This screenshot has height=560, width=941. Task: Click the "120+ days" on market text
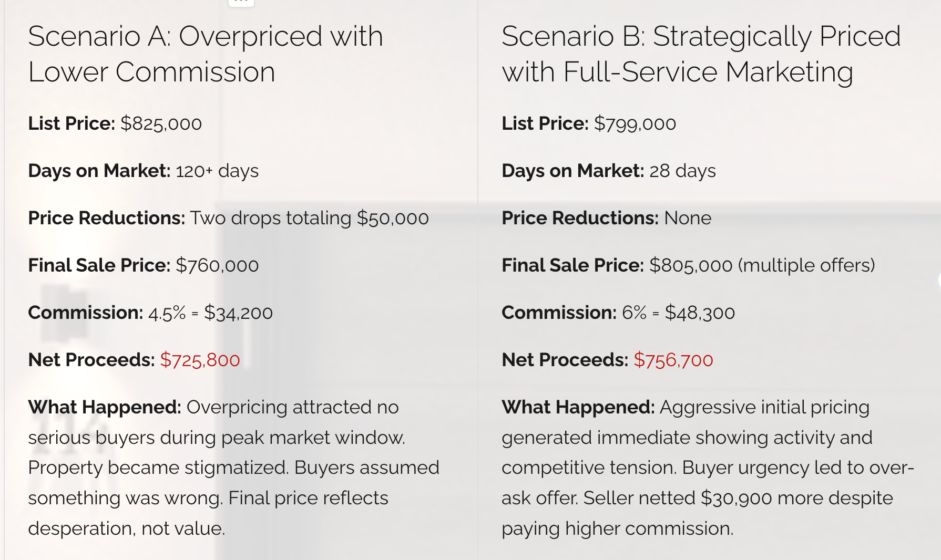217,171
